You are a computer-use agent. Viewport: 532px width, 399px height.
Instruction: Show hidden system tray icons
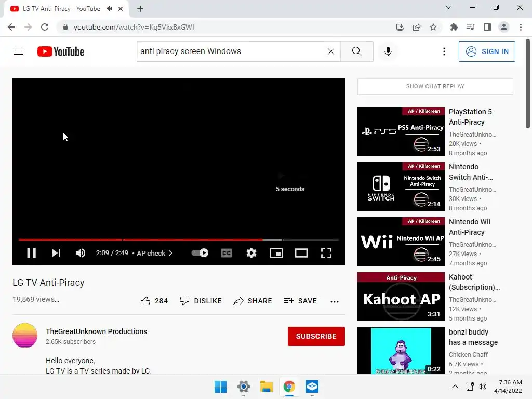point(455,387)
